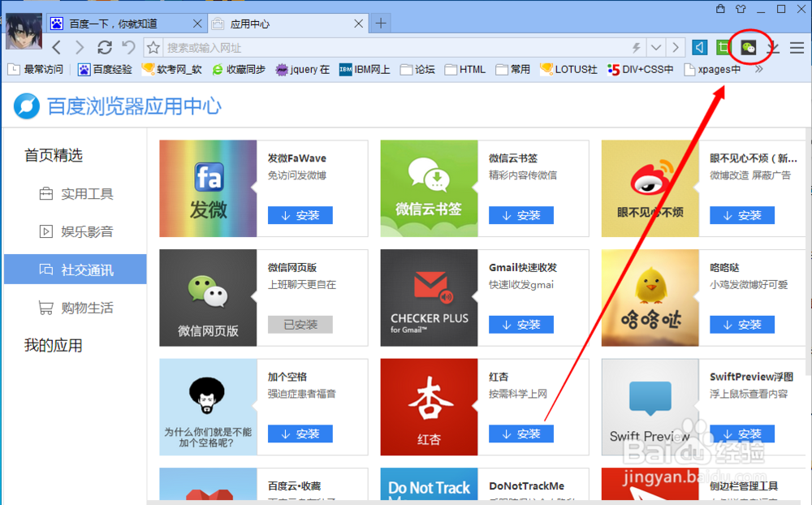Image resolution: width=812 pixels, height=505 pixels.
Task: Click the undo closed tab icon
Action: 128,48
